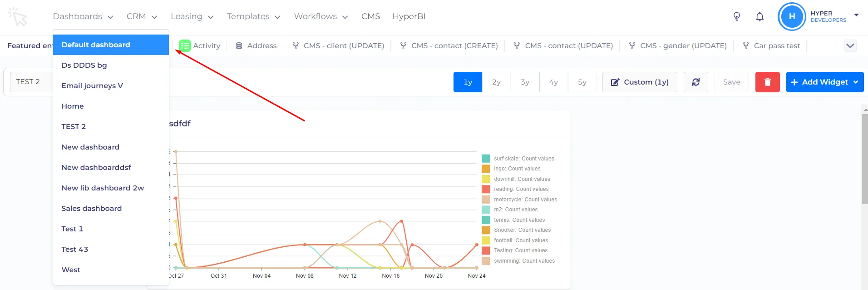Click the refresh dashboard icon button
Screen dimensions: 868x290
696,82
